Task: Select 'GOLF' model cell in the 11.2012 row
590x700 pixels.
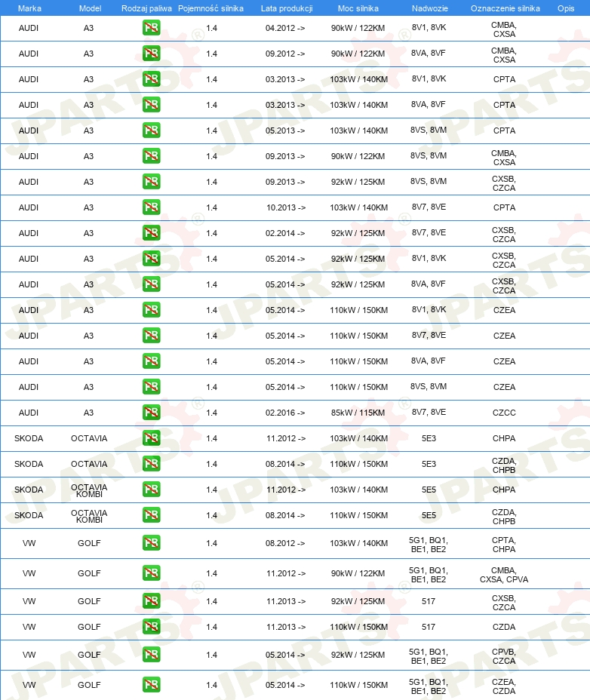Action: (89, 573)
